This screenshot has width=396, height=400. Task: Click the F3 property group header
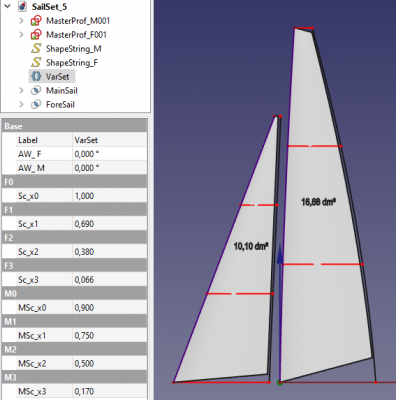pos(75,266)
